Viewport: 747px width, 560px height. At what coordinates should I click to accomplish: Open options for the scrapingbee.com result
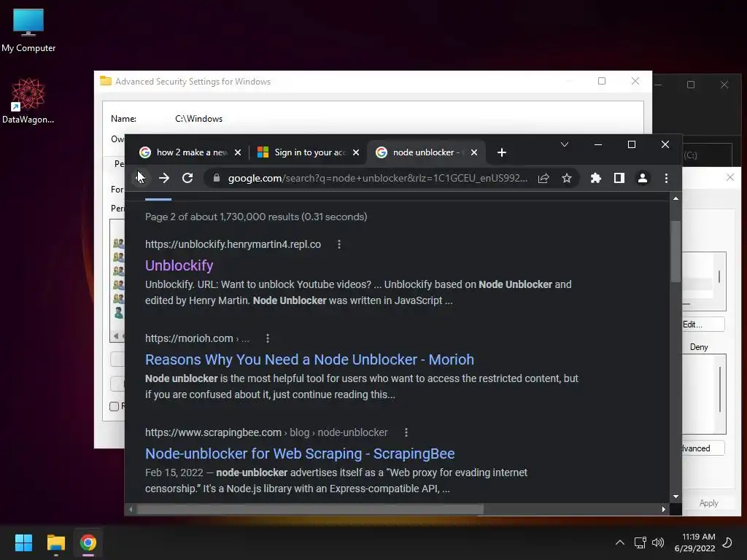tap(406, 432)
